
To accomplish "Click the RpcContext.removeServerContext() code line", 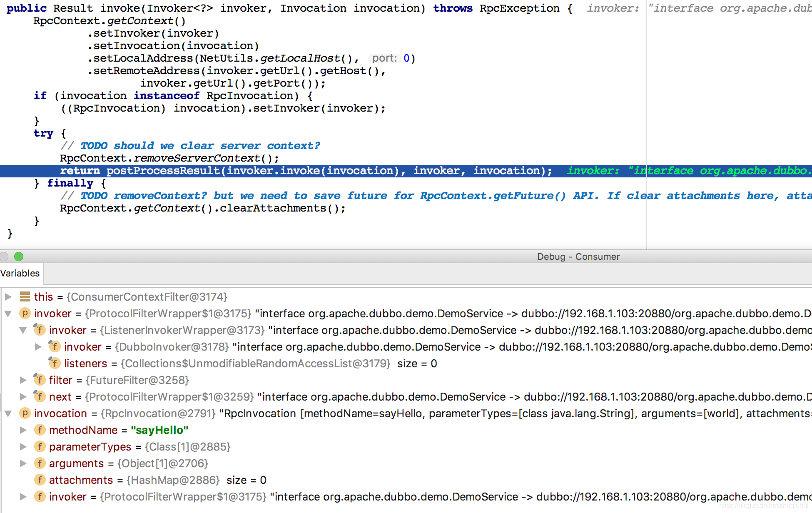I will 169,158.
